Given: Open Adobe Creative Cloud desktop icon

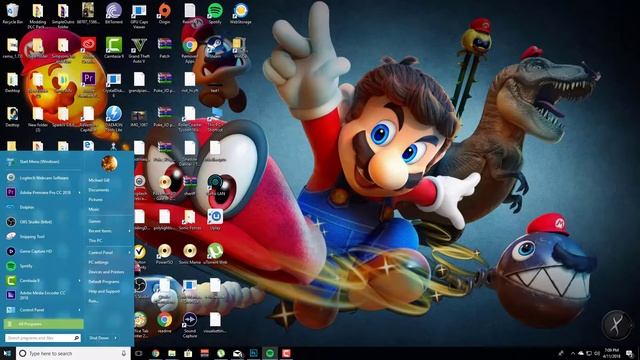Looking at the screenshot, I should 89,49.
